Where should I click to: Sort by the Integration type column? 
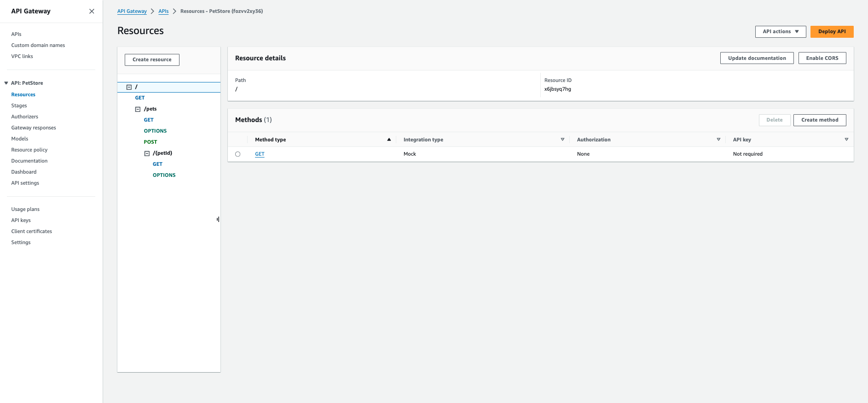pos(562,140)
